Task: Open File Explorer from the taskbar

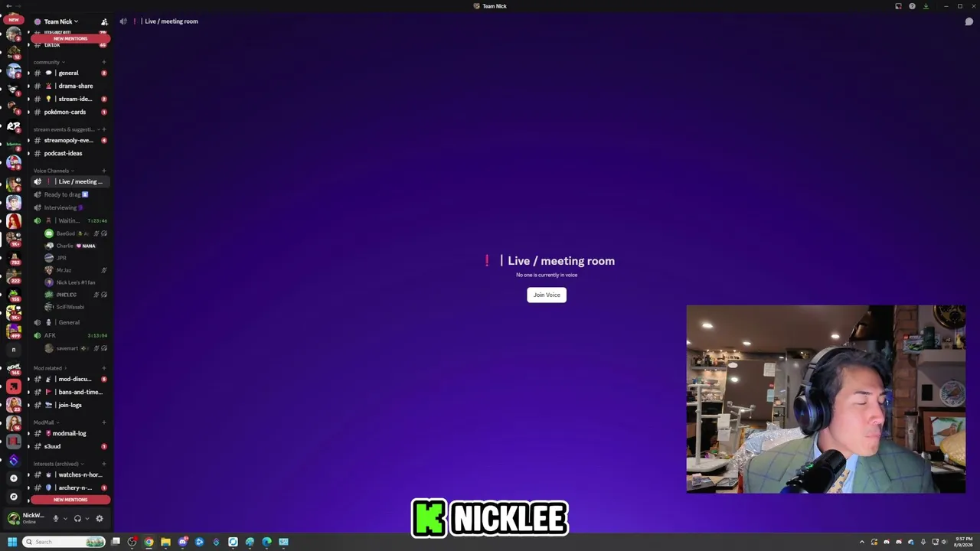Action: coord(165,542)
